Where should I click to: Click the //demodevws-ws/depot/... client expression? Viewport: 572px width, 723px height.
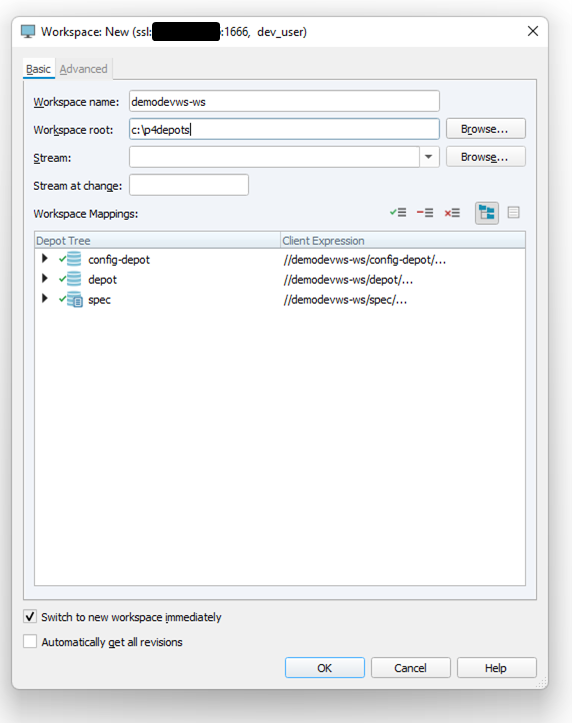pos(348,279)
